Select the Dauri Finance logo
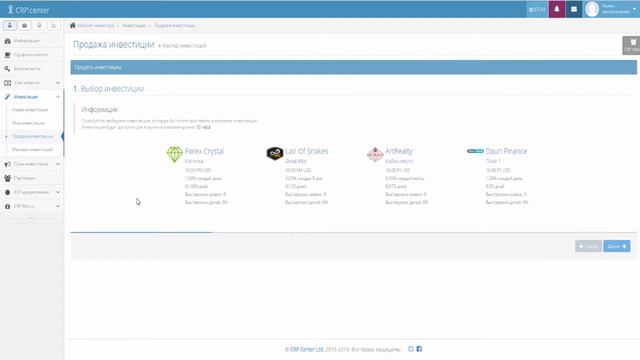 click(475, 151)
